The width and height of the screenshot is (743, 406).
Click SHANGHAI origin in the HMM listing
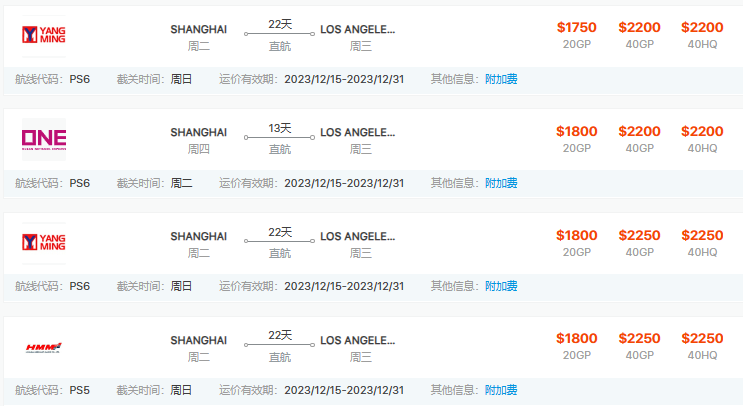(199, 341)
